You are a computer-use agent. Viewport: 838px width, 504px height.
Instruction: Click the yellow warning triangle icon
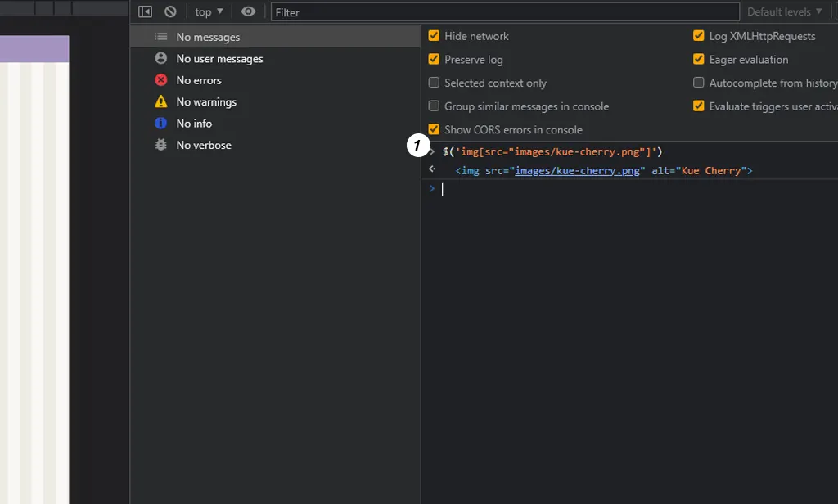click(x=161, y=101)
